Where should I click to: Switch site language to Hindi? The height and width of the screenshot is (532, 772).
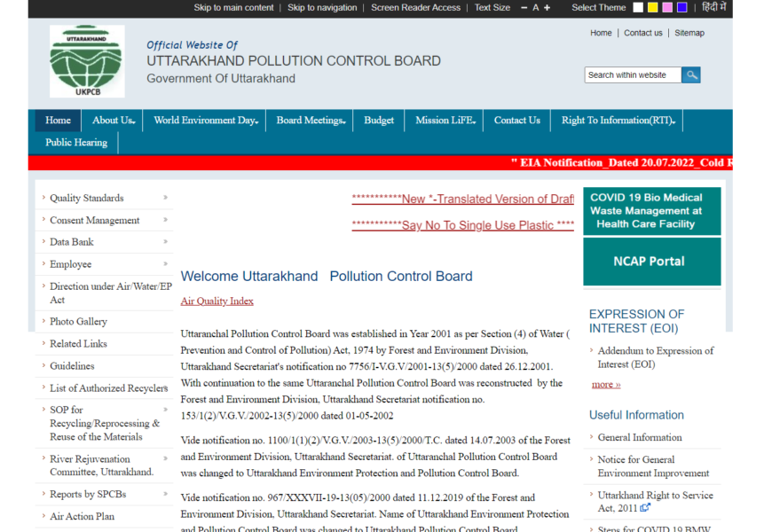[x=714, y=7]
